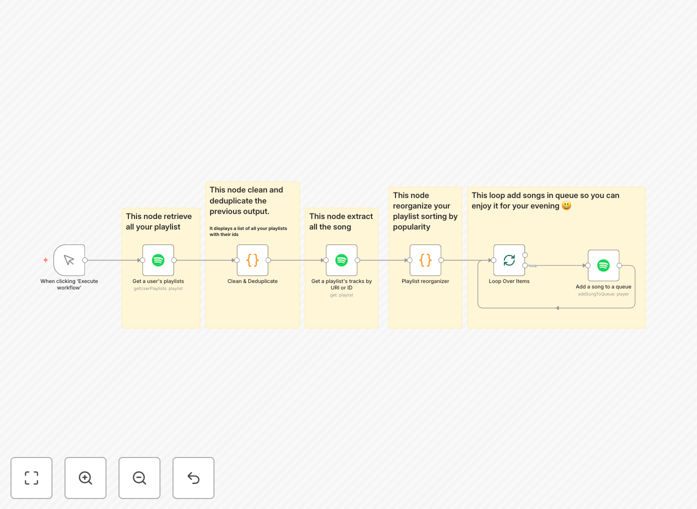Click the fit-to-view canvas button
The image size is (697, 509).
point(32,478)
